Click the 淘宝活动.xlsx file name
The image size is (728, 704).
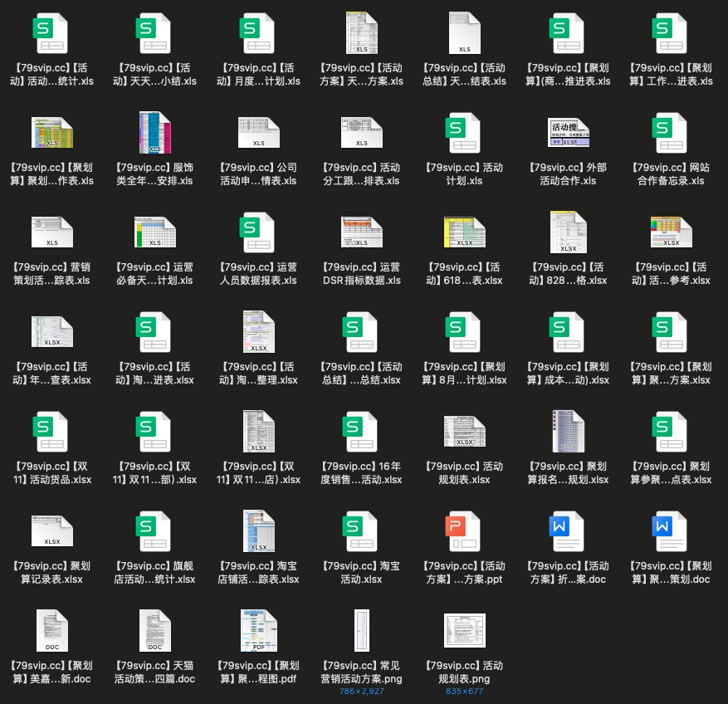tap(362, 573)
